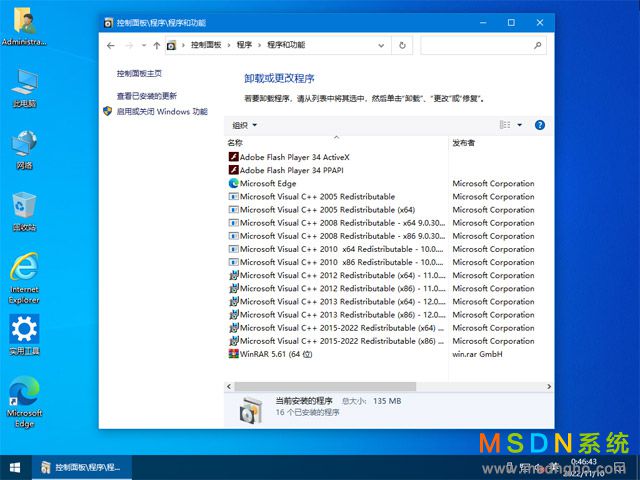Click the Forward navigation arrow
The width and height of the screenshot is (640, 480).
tap(129, 45)
